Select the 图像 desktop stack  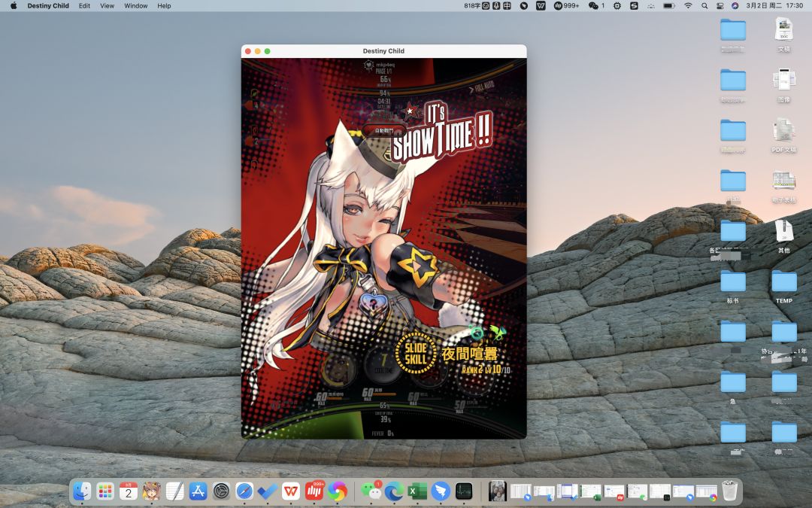784,85
